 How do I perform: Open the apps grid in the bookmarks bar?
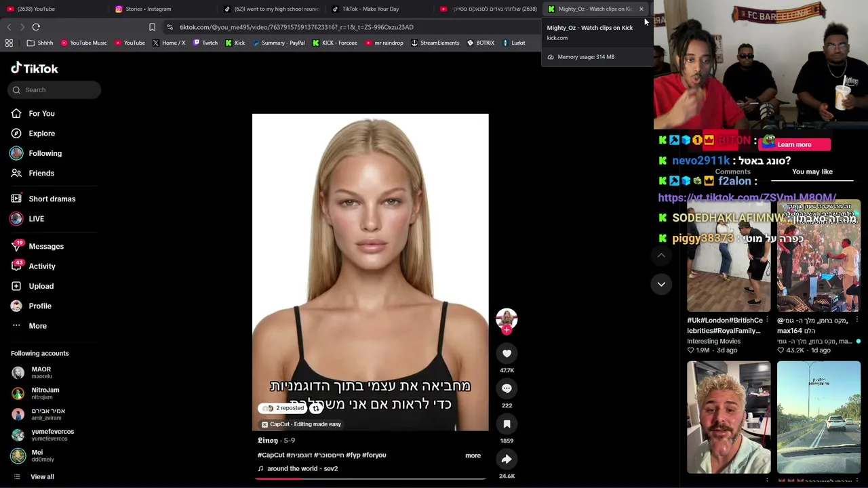pos(9,43)
